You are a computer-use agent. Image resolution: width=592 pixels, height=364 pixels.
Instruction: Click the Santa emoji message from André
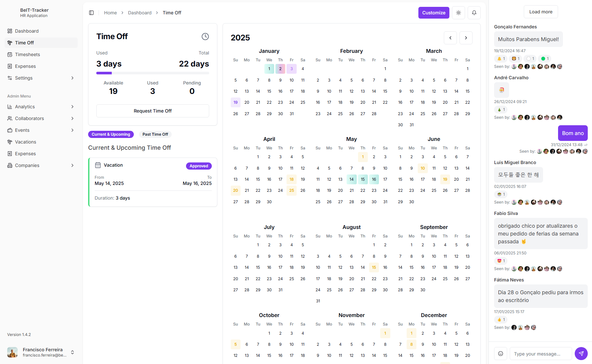(x=502, y=90)
